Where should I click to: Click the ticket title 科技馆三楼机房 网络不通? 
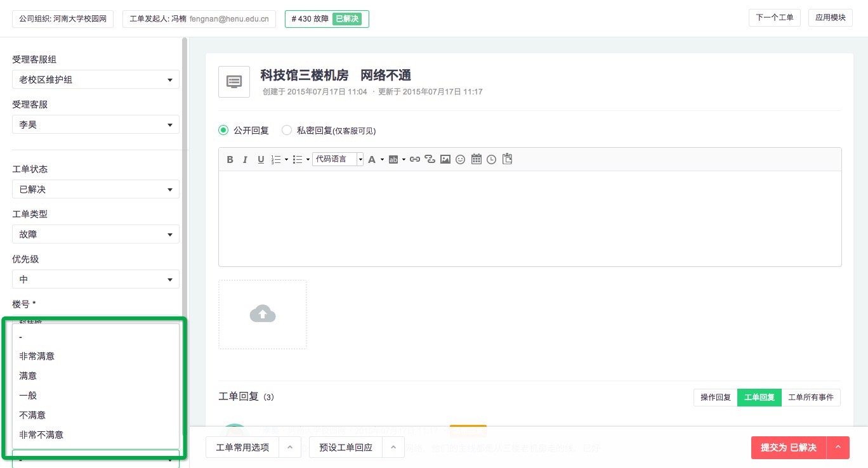click(336, 75)
